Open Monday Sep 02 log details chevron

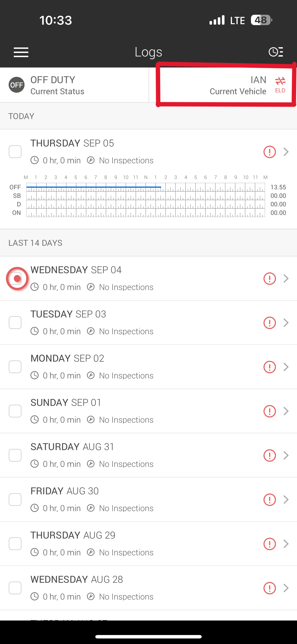pyautogui.click(x=286, y=367)
